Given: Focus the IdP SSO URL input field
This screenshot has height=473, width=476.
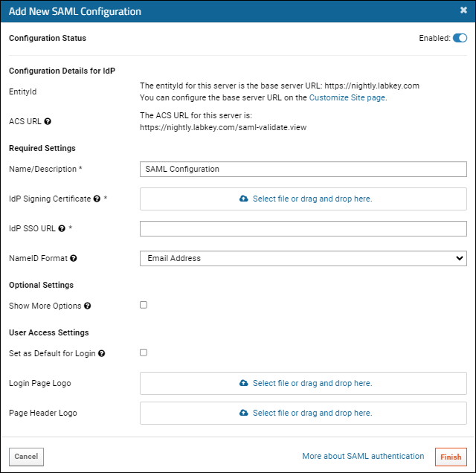Looking at the screenshot, I should tap(303, 228).
